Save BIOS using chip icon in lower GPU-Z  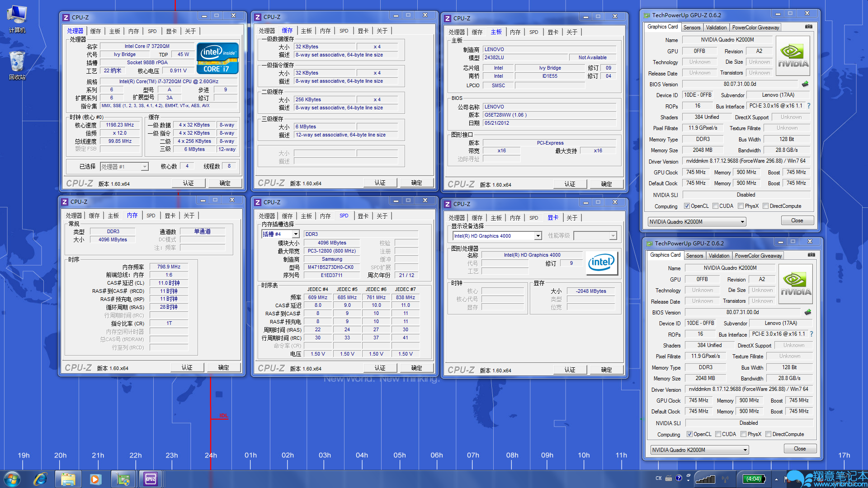(x=808, y=312)
